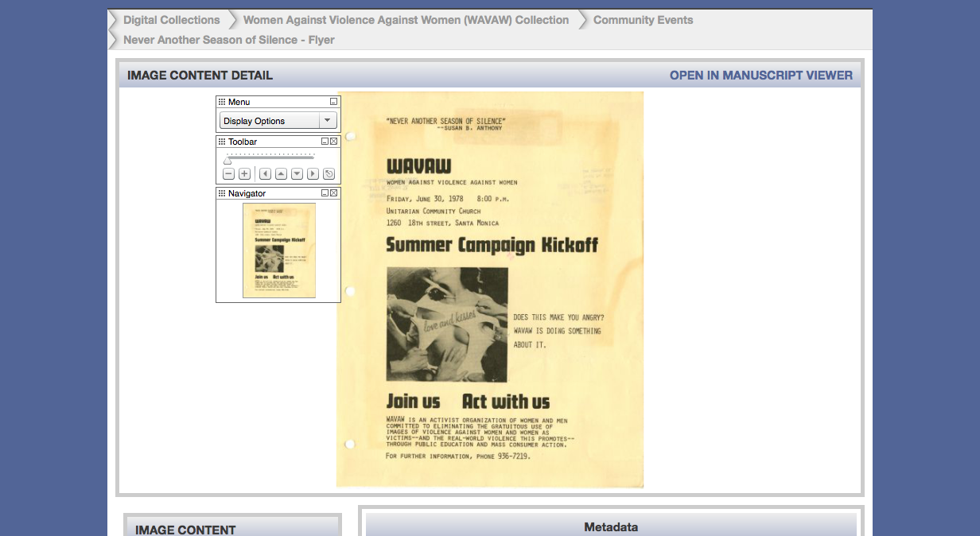Open the Community Events breadcrumb
The width and height of the screenshot is (980, 536).
[643, 20]
